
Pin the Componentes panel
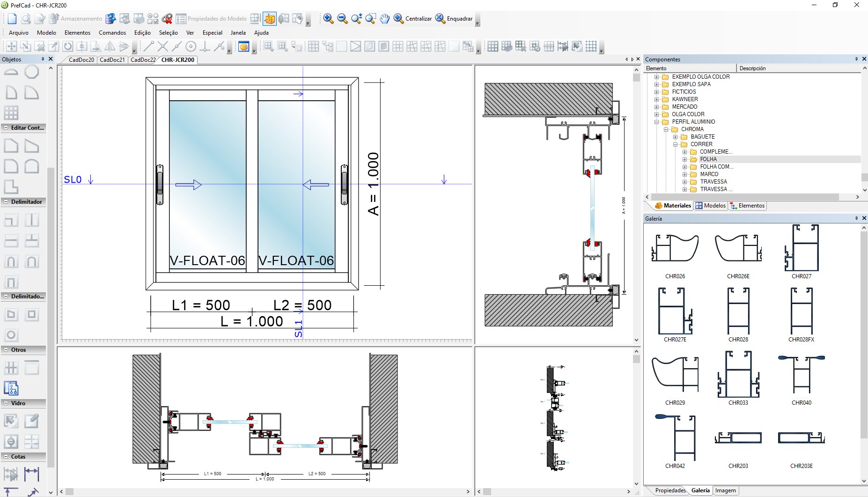tap(856, 59)
